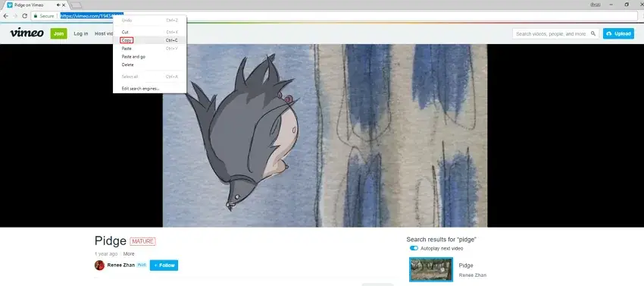The image size is (644, 286).
Task: Click Renee Zhan under search result
Action: coord(472,275)
